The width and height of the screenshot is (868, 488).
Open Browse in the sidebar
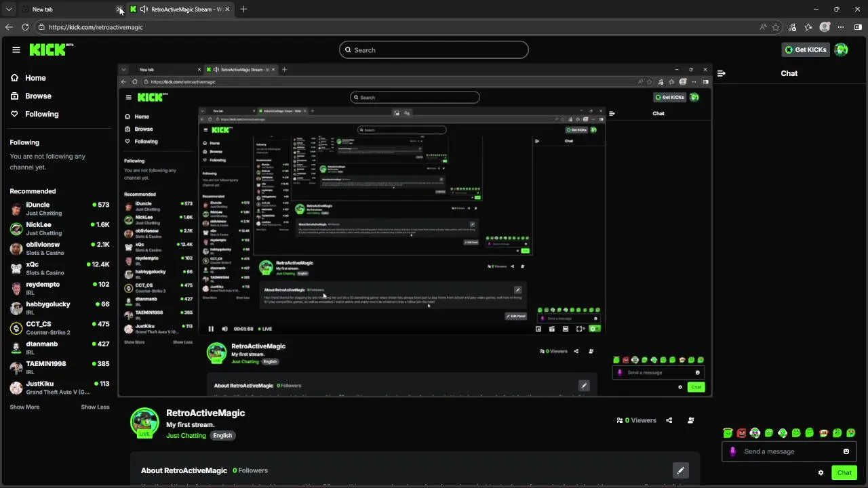pyautogui.click(x=31, y=96)
